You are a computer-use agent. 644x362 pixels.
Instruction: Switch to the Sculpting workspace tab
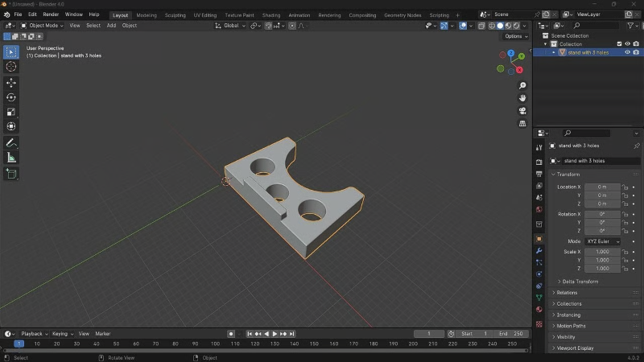(x=175, y=15)
